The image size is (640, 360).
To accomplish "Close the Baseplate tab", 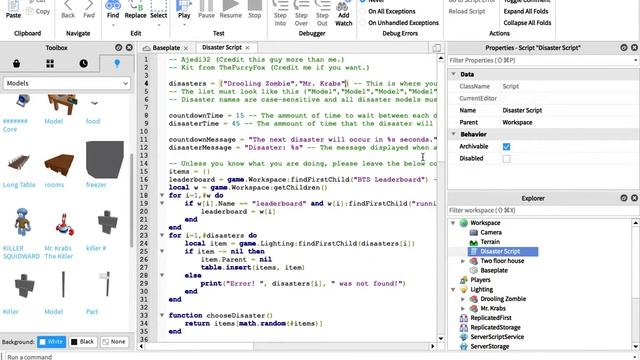I will (186, 48).
